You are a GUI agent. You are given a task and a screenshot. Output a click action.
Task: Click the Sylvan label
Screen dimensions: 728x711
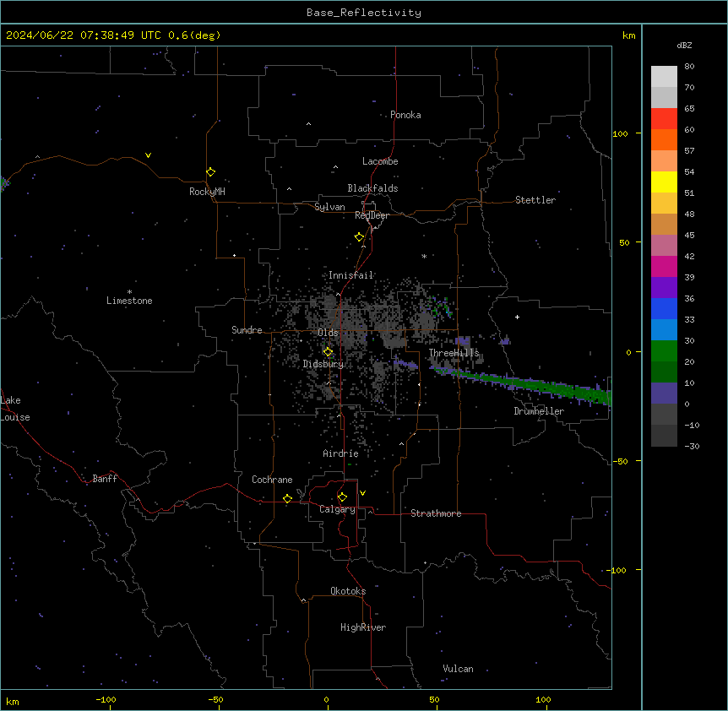click(x=329, y=207)
